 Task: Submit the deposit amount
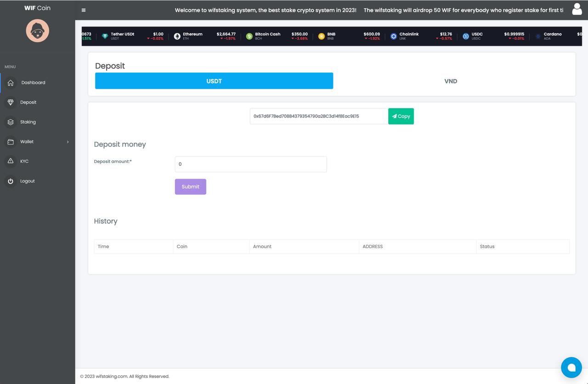(x=191, y=186)
